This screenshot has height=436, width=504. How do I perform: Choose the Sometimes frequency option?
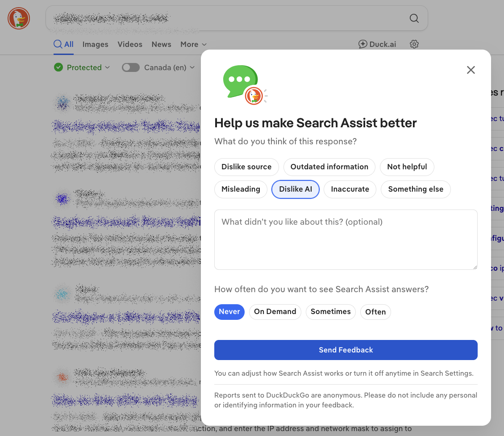point(331,312)
